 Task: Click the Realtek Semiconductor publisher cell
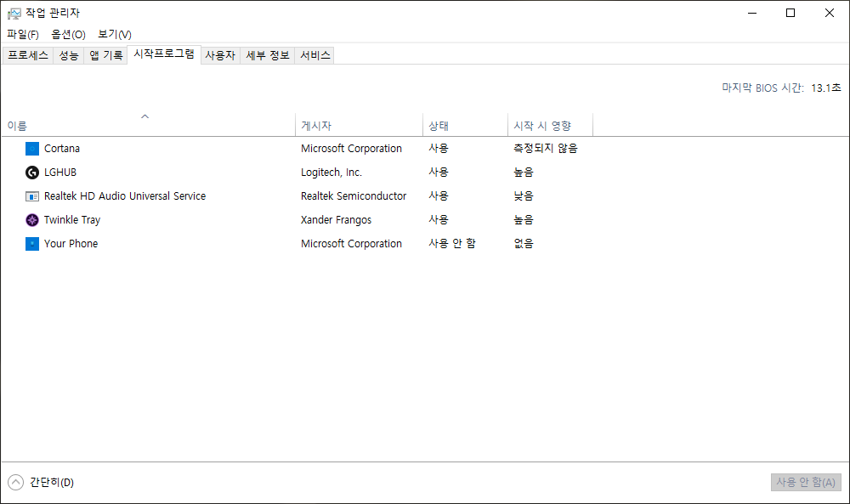click(354, 196)
